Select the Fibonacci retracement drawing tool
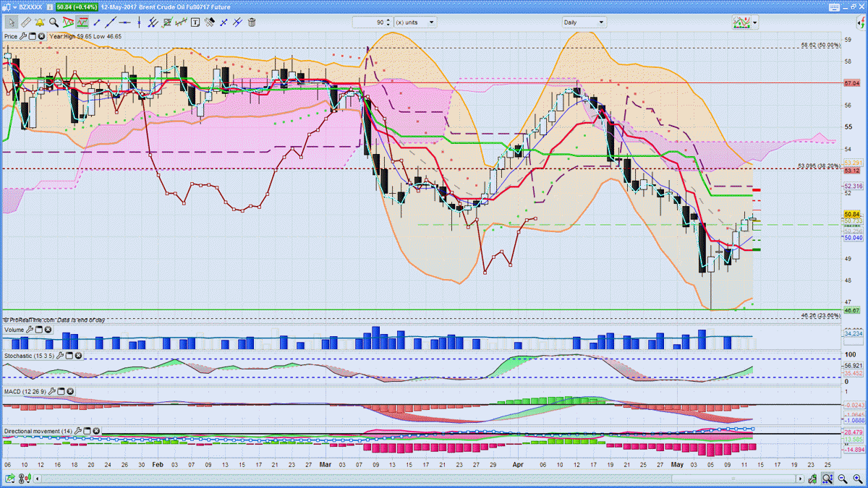Screen dimensions: 868x488 pyautogui.click(x=167, y=22)
